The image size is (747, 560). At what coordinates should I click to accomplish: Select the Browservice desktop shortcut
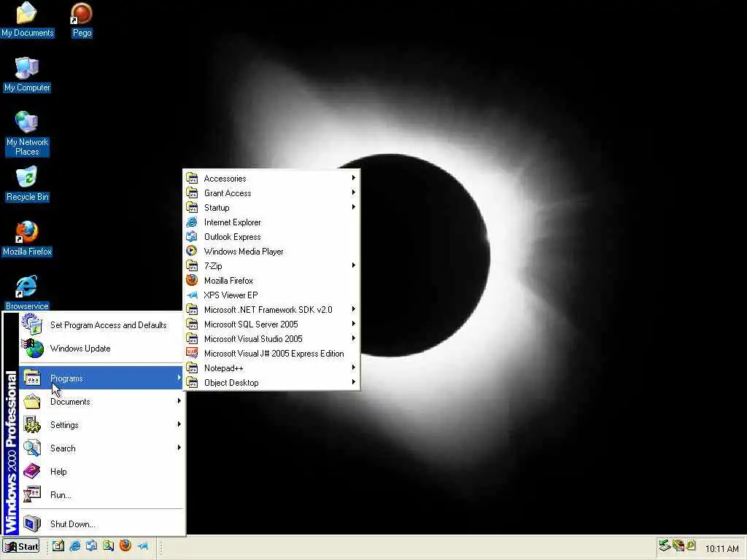(27, 293)
